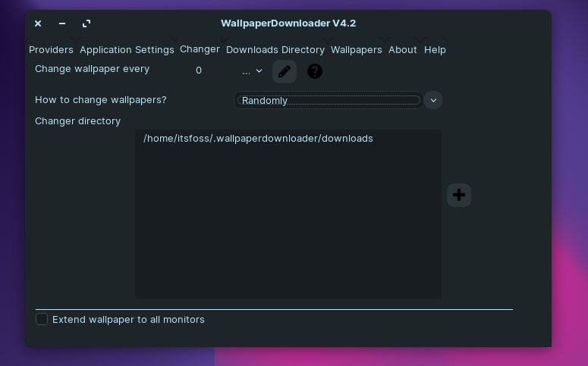Click the change interval value 0

tap(199, 70)
